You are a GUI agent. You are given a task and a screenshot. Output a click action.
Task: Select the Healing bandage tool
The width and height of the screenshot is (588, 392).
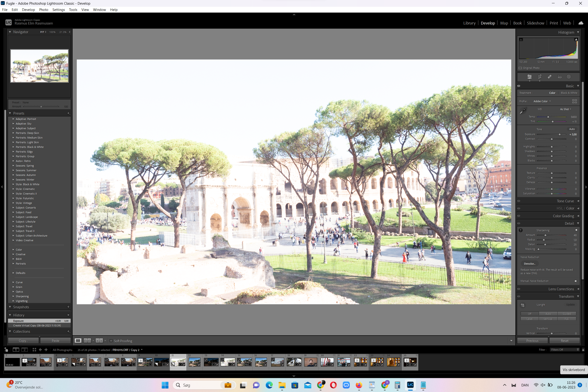click(x=549, y=77)
